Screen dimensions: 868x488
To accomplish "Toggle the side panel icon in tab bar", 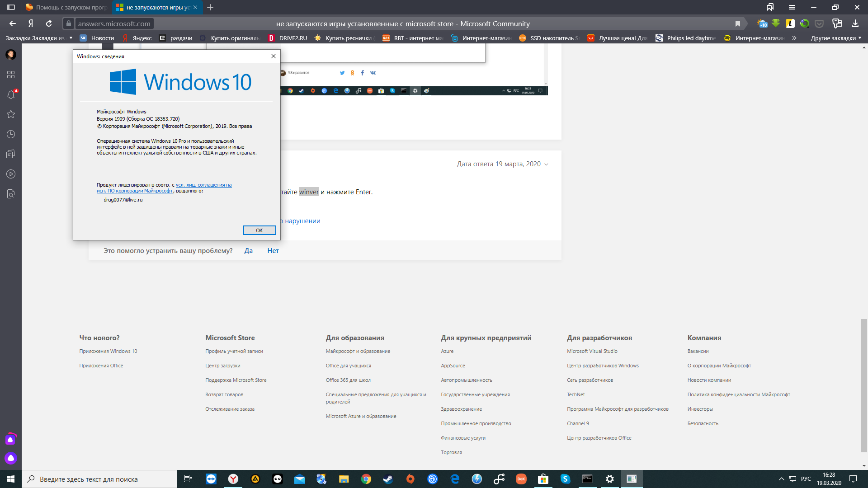I will click(x=11, y=7).
